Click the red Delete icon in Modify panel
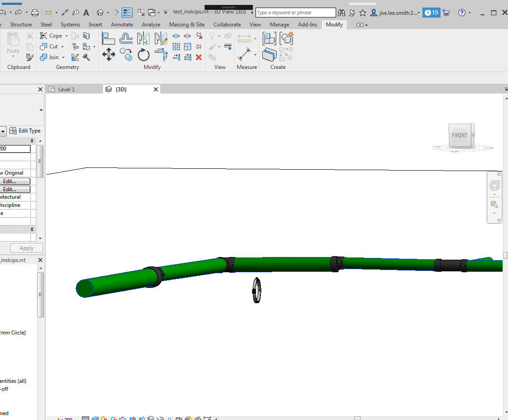This screenshot has width=508, height=420. [198, 57]
